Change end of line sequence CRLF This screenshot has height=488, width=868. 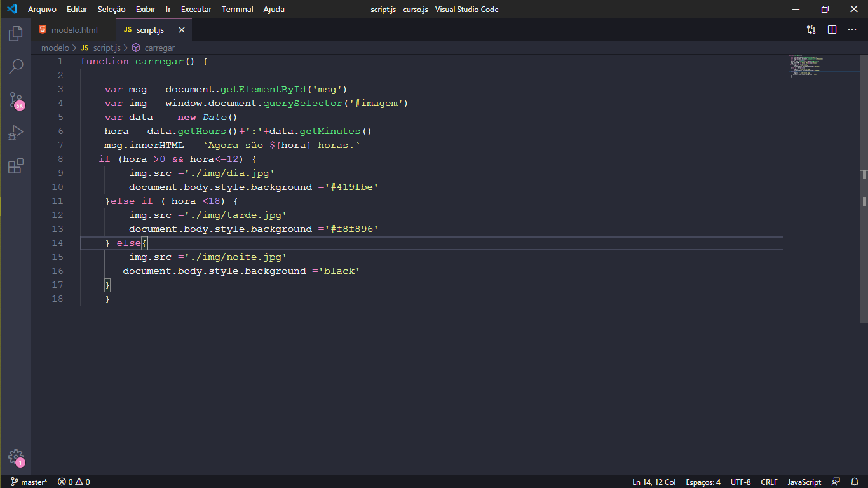coord(769,482)
